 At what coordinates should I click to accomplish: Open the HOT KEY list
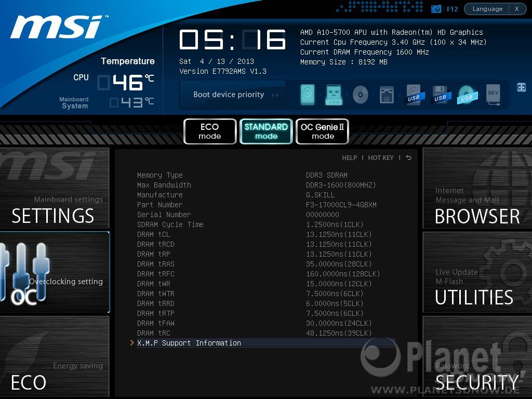point(381,158)
